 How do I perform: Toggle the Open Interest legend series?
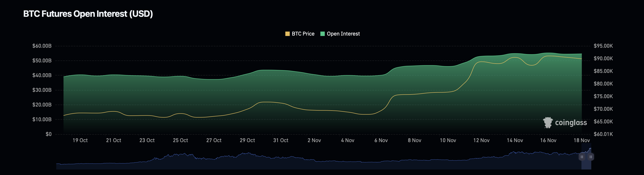point(340,34)
